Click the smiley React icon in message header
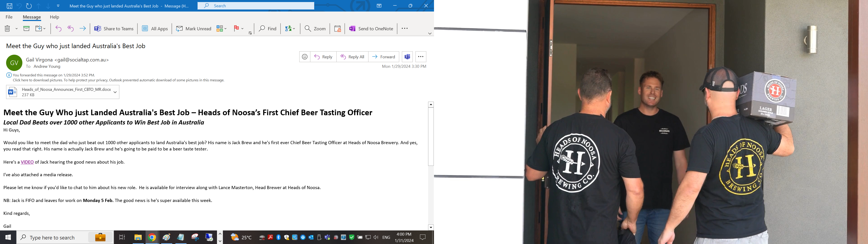Image resolution: width=868 pixels, height=244 pixels. point(305,57)
